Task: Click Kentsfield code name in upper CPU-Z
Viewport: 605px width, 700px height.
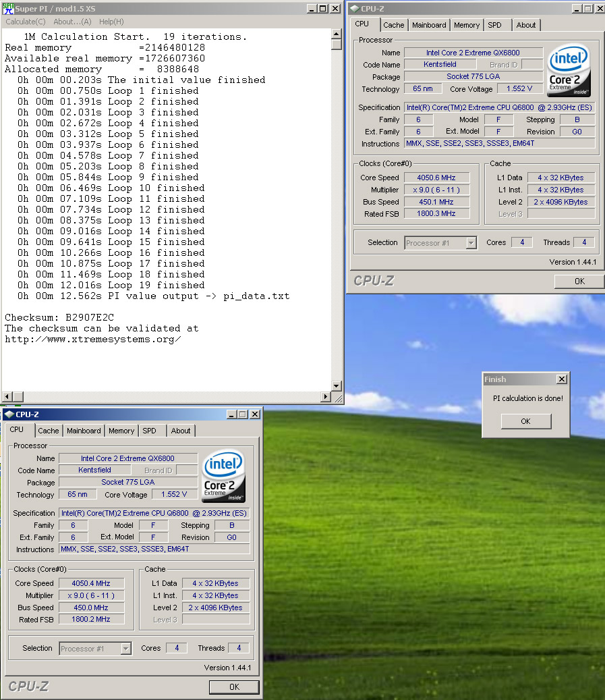Action: coord(440,64)
